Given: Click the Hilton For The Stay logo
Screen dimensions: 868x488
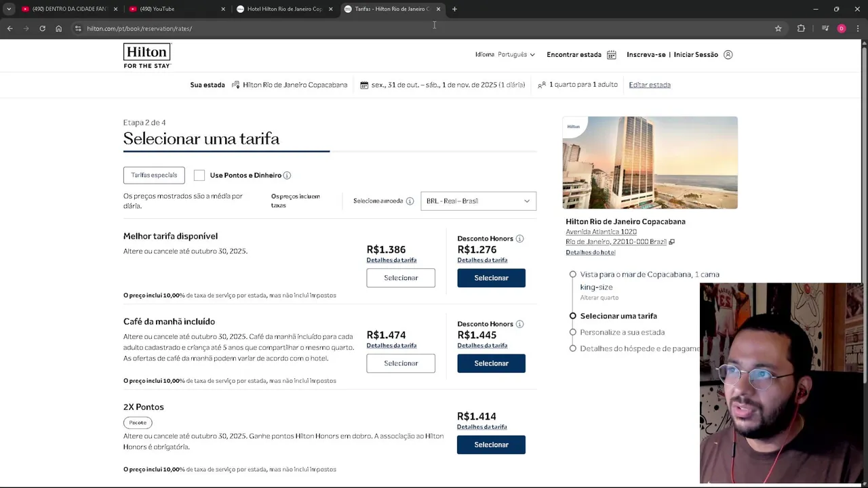Looking at the screenshot, I should (x=147, y=56).
